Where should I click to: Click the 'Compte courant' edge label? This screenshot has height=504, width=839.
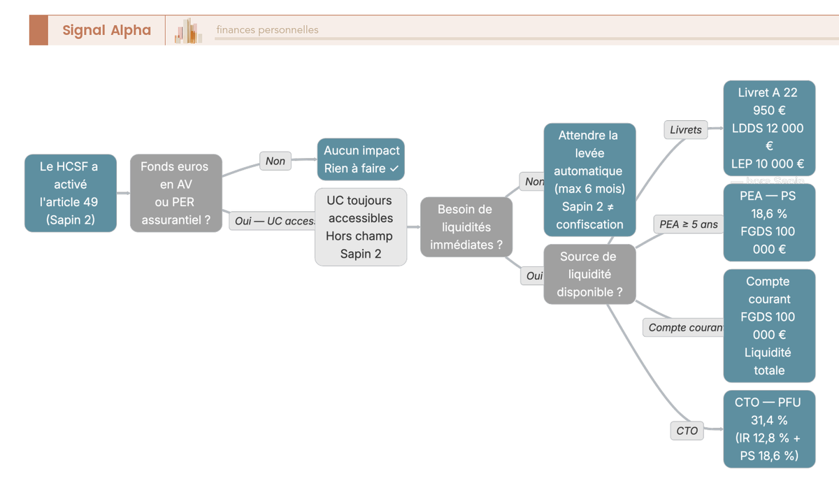click(684, 327)
